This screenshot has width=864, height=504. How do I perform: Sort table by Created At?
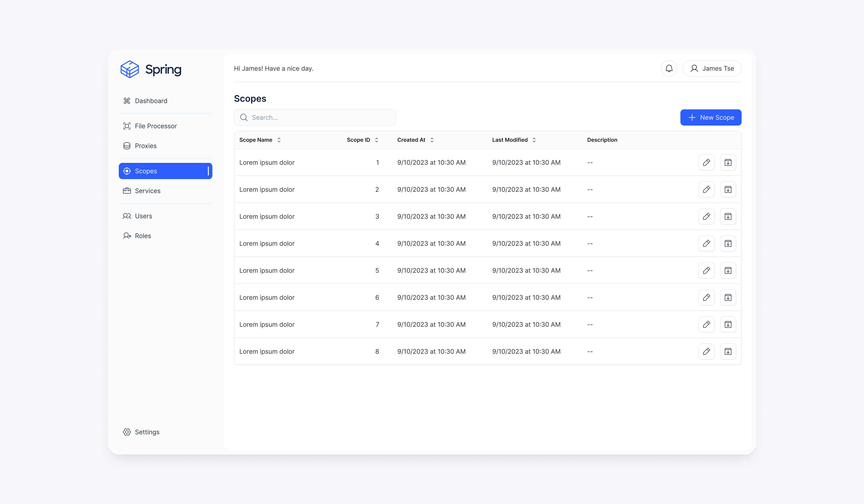pyautogui.click(x=432, y=140)
